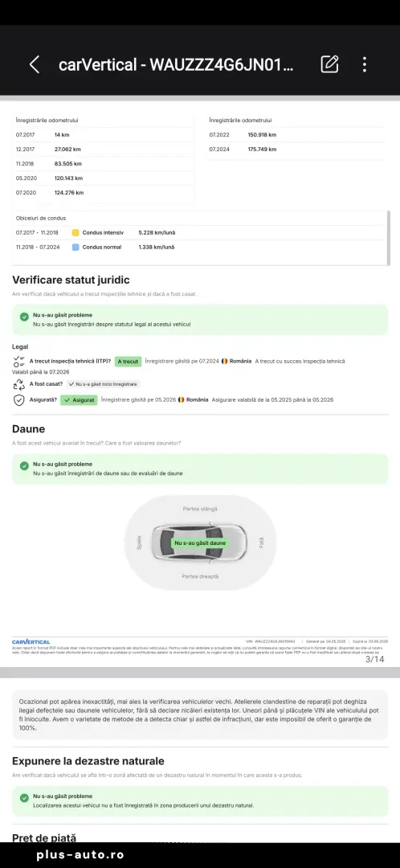This screenshot has height=868, width=400.
Task: Click the Nu s-au găsit daune car label
Action: click(x=200, y=543)
